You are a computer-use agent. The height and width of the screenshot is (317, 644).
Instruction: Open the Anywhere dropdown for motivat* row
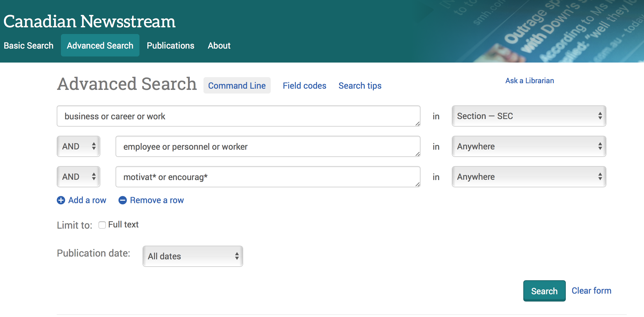pos(529,177)
